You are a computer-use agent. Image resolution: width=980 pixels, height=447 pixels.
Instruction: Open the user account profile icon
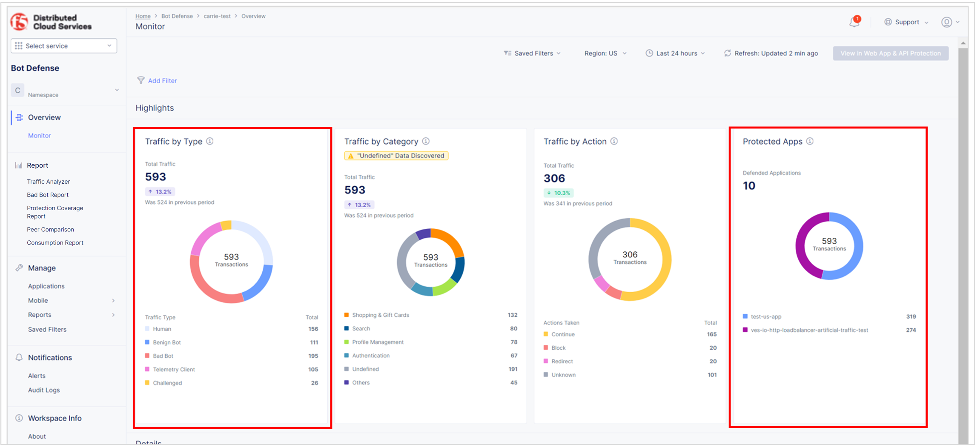click(x=947, y=22)
